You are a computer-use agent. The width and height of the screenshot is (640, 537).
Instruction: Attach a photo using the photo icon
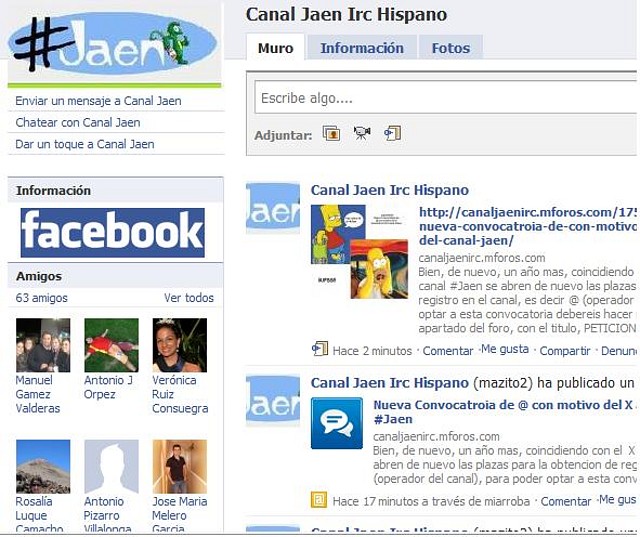pos(331,133)
